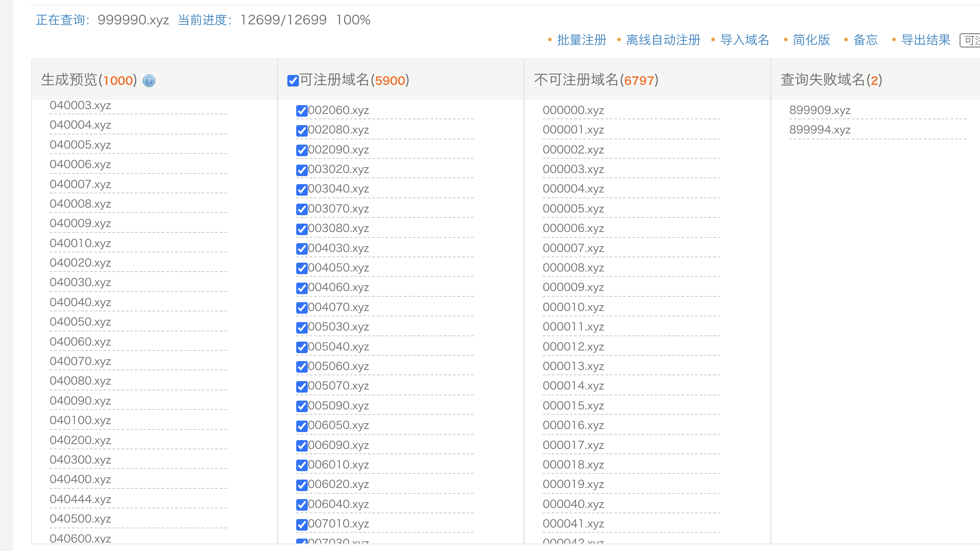Select 040010.xyz in the preview list
This screenshot has height=551, width=980.
coord(80,243)
